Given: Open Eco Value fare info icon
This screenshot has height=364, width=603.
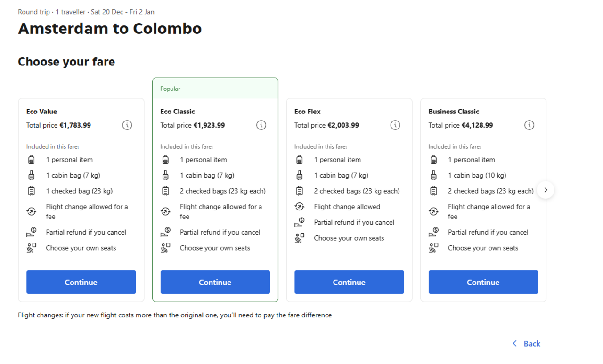Looking at the screenshot, I should pyautogui.click(x=127, y=125).
